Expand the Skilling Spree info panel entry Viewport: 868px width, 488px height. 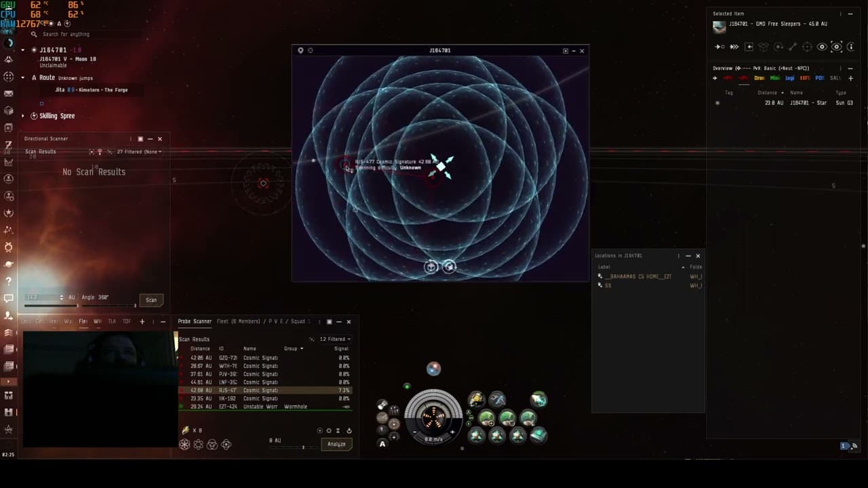point(23,116)
